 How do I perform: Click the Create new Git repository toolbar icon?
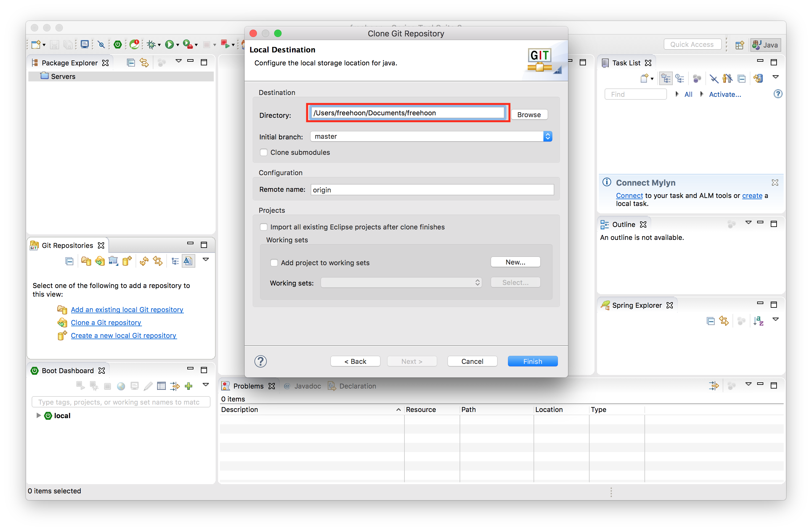[x=127, y=261]
